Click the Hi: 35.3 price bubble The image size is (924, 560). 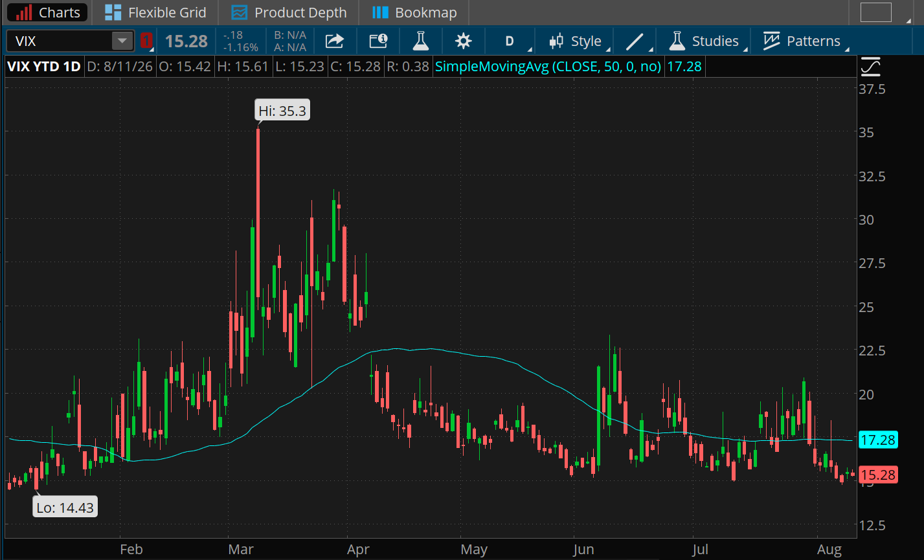coord(282,111)
